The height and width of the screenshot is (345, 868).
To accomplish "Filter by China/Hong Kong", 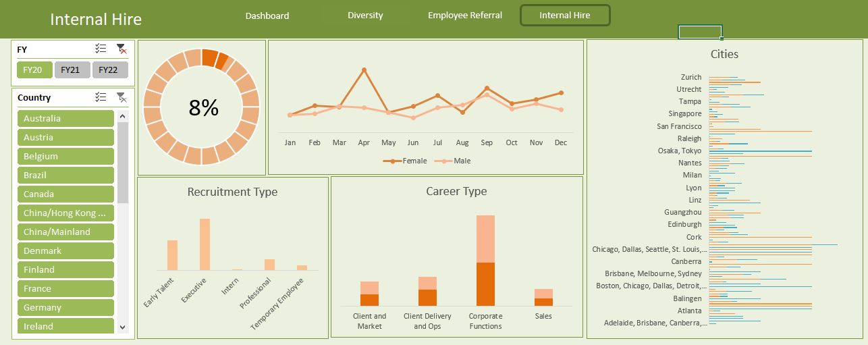I will point(65,213).
